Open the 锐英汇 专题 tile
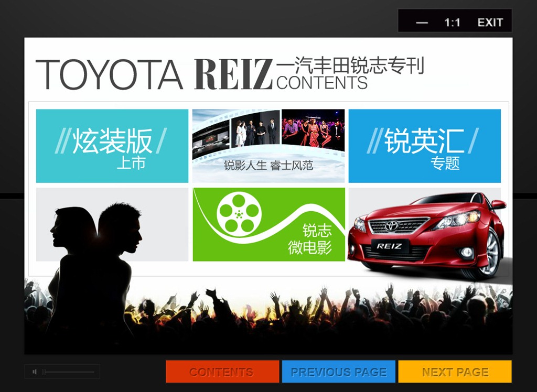This screenshot has width=537, height=392. click(x=425, y=146)
